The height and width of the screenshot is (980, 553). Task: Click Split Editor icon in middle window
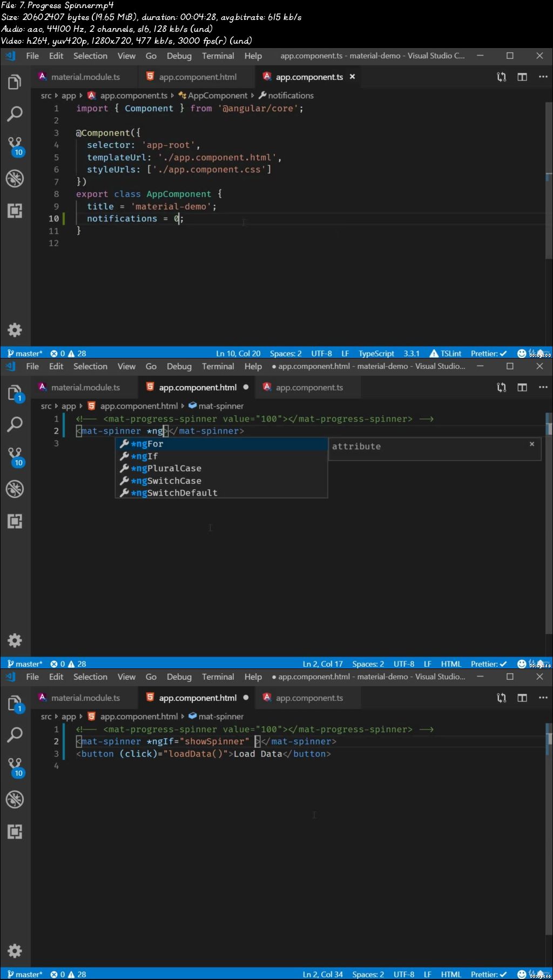522,388
